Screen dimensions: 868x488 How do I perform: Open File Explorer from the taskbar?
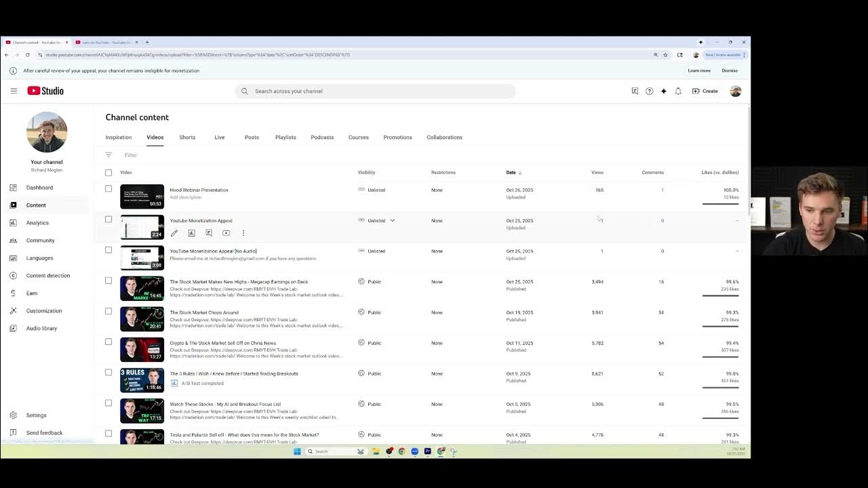point(375,451)
